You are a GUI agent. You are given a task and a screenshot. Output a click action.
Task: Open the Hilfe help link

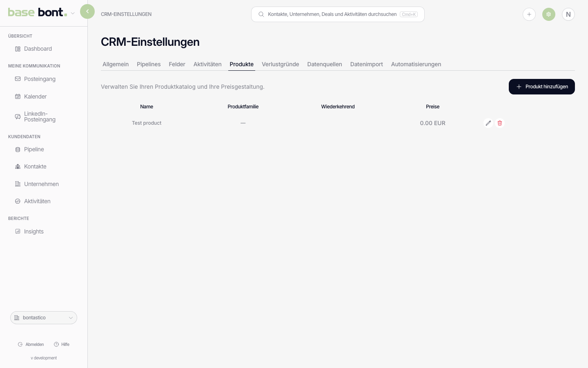coord(62,344)
